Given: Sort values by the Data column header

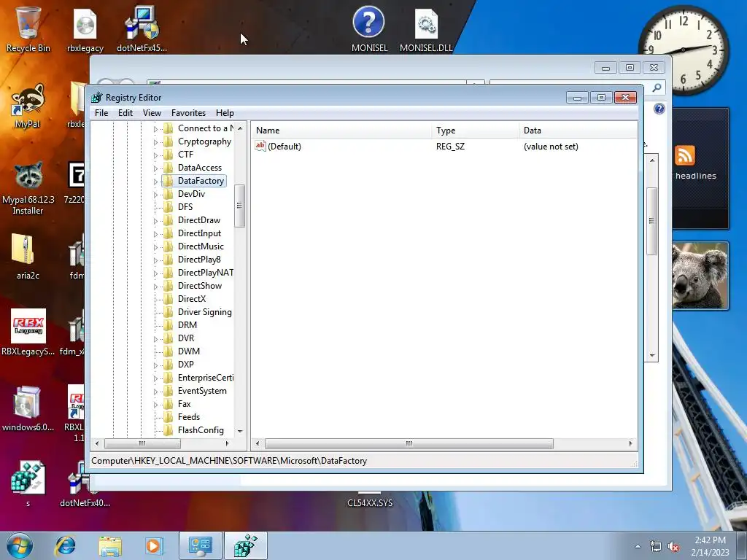Looking at the screenshot, I should [x=578, y=131].
